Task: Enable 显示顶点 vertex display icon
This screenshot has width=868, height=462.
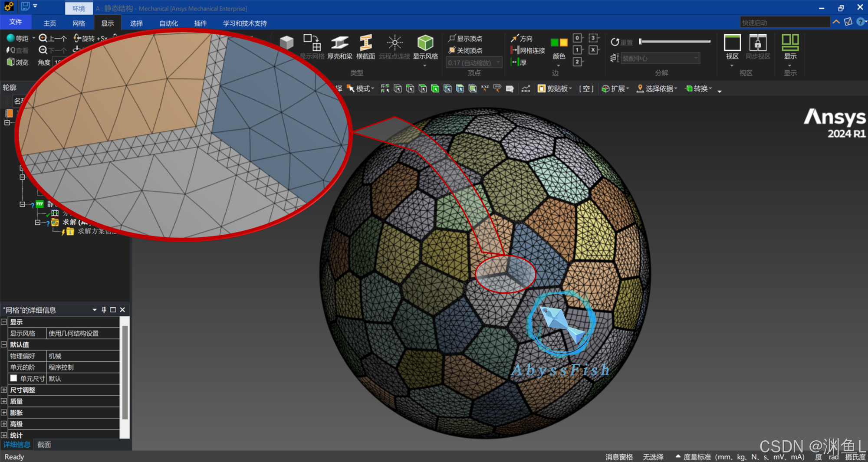Action: (x=452, y=38)
